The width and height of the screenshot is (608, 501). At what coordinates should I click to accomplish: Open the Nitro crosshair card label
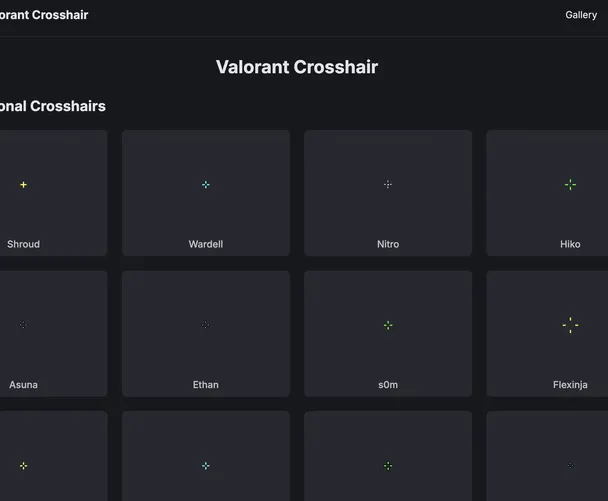coord(388,244)
